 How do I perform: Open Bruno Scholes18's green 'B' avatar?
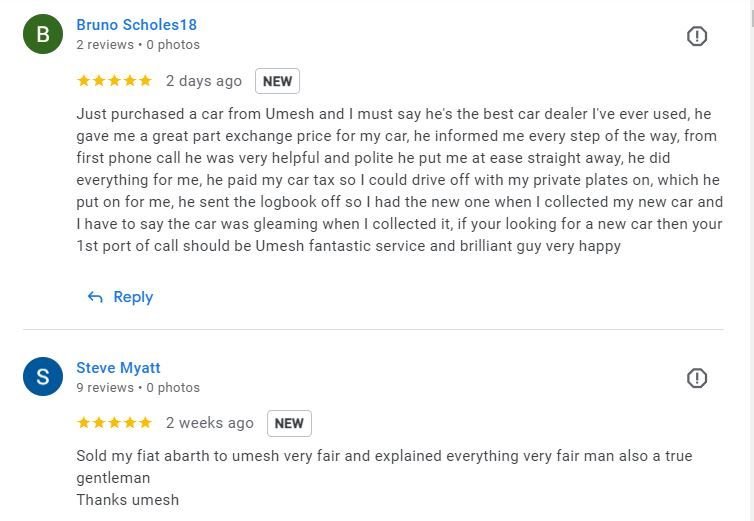point(43,35)
